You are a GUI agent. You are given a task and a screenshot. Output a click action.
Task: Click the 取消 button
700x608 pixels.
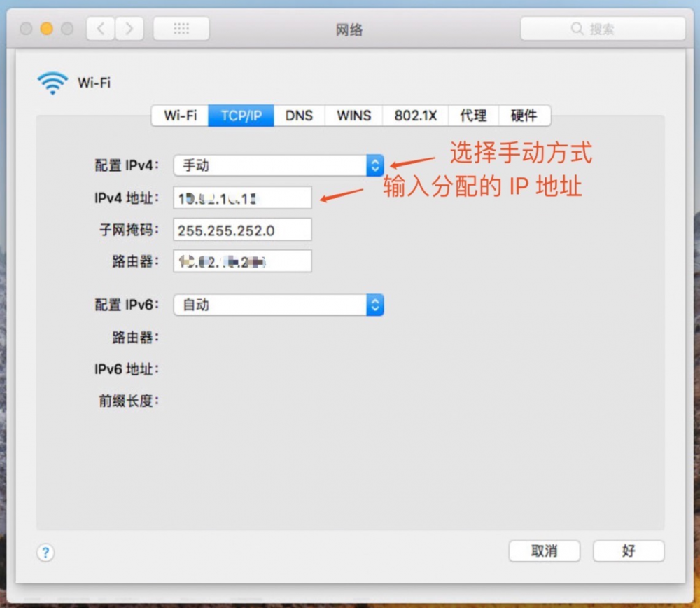pos(545,551)
